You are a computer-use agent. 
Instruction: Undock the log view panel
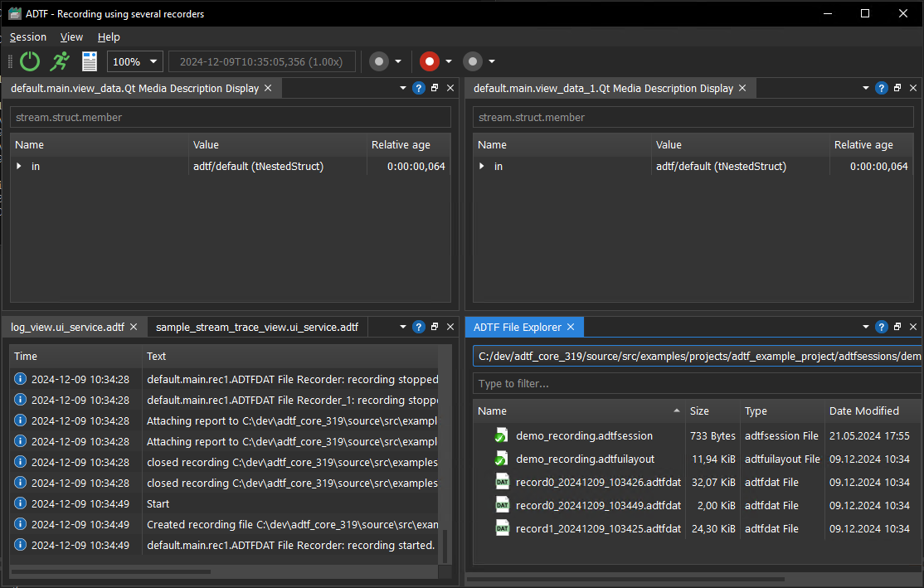435,327
